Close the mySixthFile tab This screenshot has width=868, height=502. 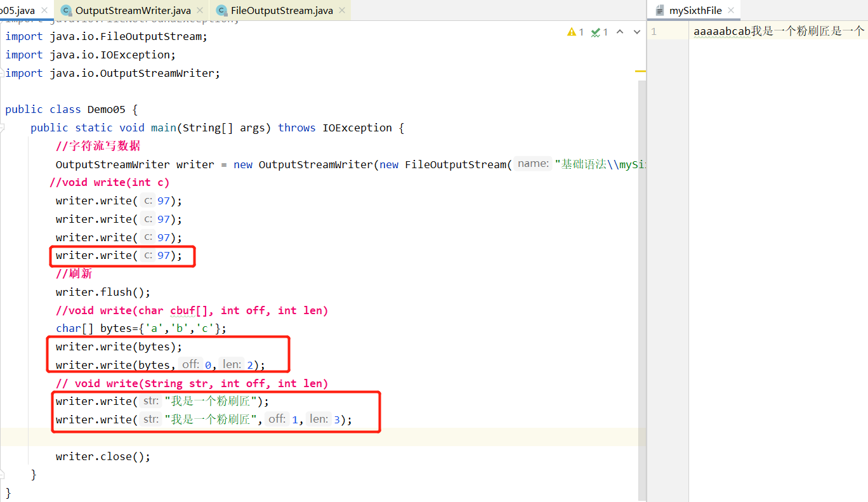click(730, 10)
